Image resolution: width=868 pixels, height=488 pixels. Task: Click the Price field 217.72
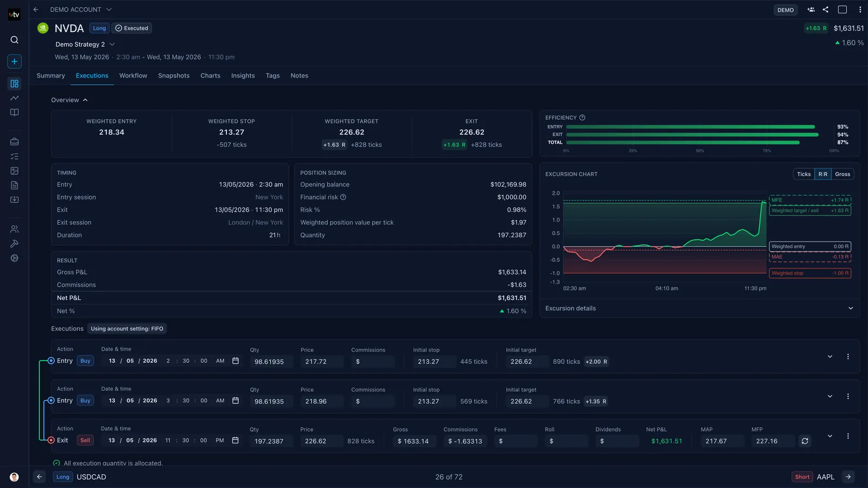click(322, 362)
